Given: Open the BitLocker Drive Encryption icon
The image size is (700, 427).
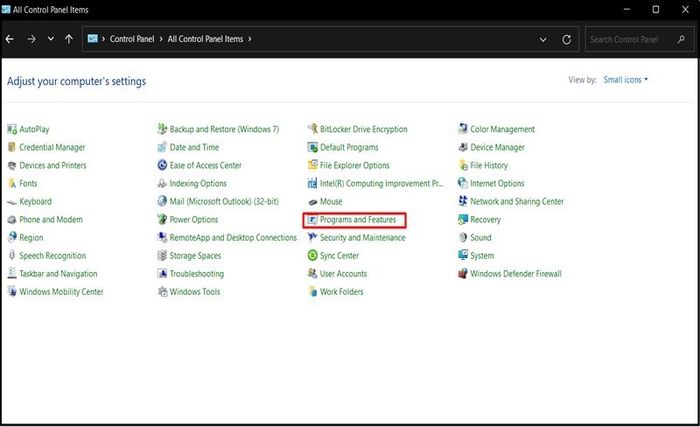Looking at the screenshot, I should pyautogui.click(x=312, y=129).
